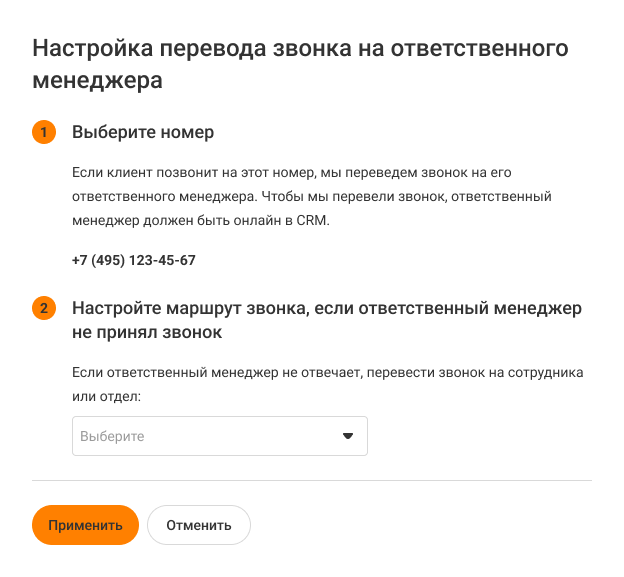Select phone number +7 (495) 123-45-67

pos(134,260)
